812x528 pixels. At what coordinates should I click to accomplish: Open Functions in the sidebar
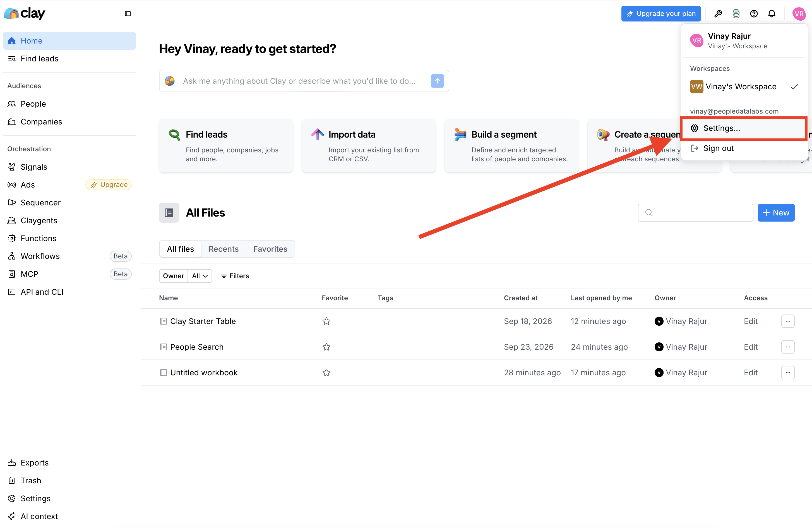pyautogui.click(x=69, y=238)
